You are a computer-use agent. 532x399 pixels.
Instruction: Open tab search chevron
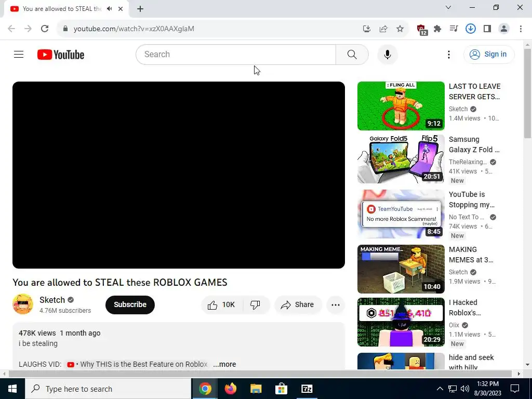point(448,7)
